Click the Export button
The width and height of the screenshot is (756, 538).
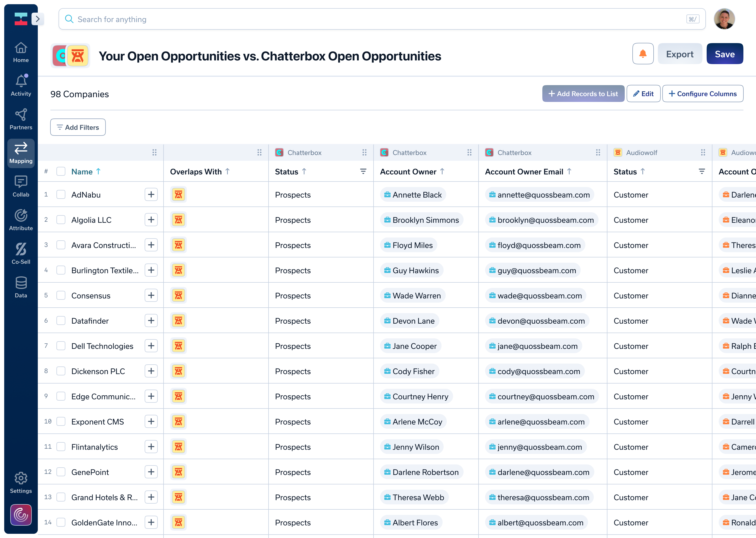pyautogui.click(x=680, y=54)
